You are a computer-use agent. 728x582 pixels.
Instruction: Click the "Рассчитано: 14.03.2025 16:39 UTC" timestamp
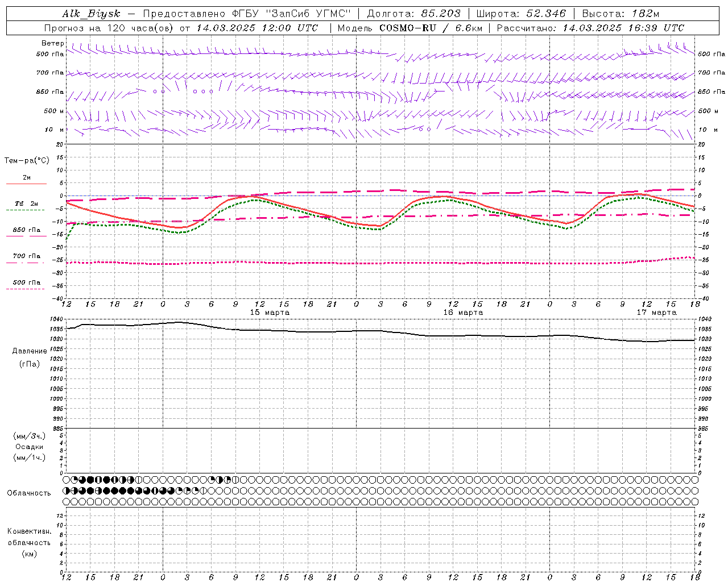tap(590, 28)
